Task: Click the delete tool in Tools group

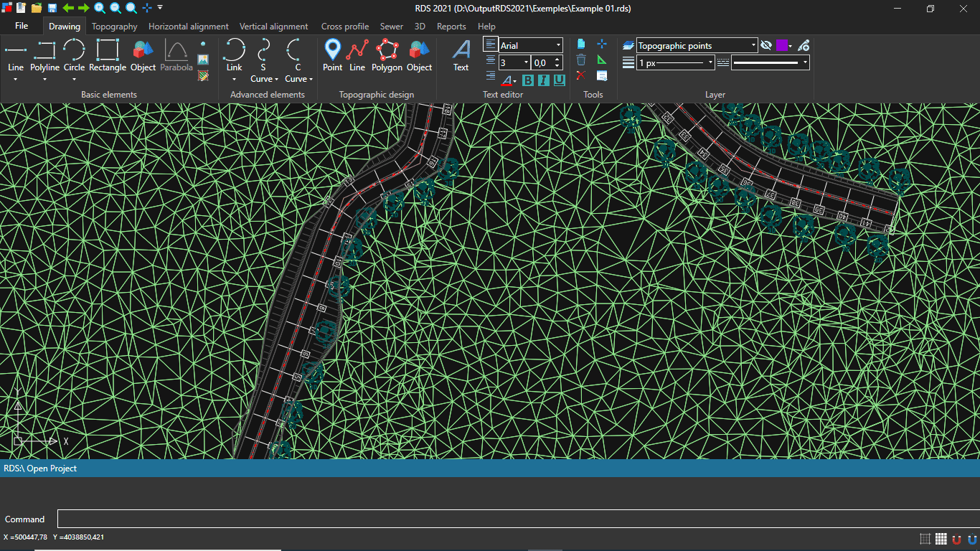Action: [x=581, y=61]
